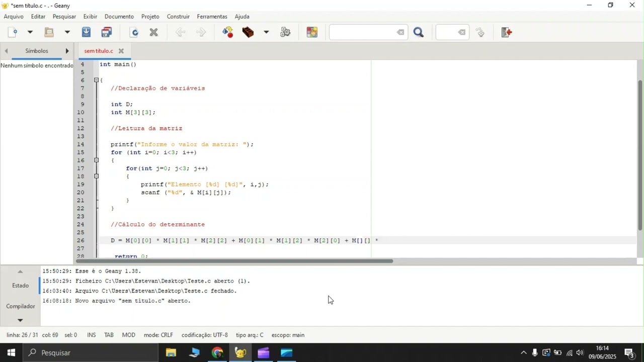
Task: Open the Ajuda menu
Action: [x=242, y=17]
